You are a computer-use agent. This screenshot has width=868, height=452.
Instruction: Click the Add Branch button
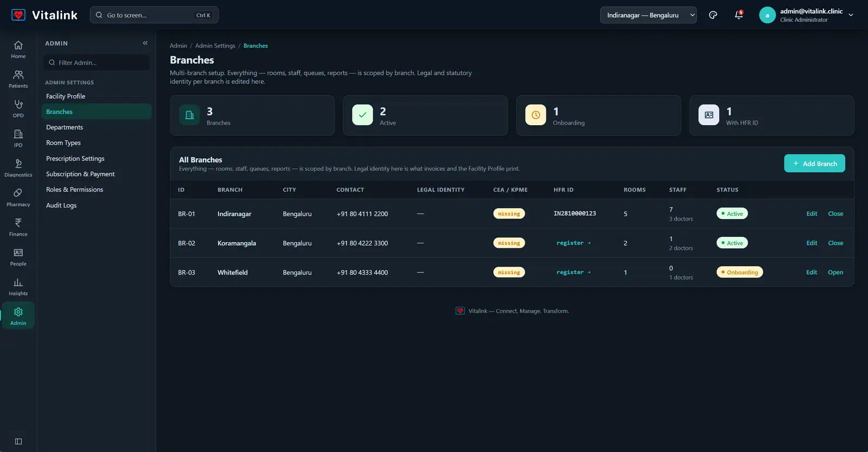point(814,163)
